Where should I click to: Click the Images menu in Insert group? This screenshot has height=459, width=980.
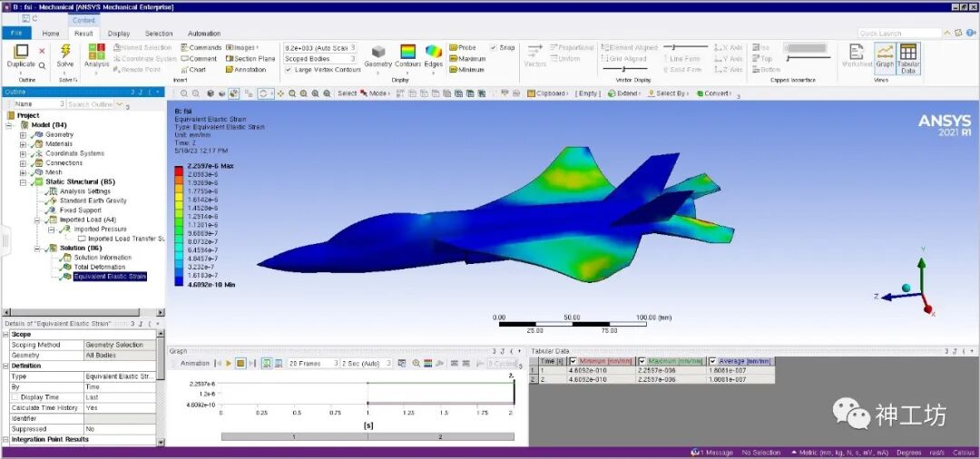tap(242, 47)
